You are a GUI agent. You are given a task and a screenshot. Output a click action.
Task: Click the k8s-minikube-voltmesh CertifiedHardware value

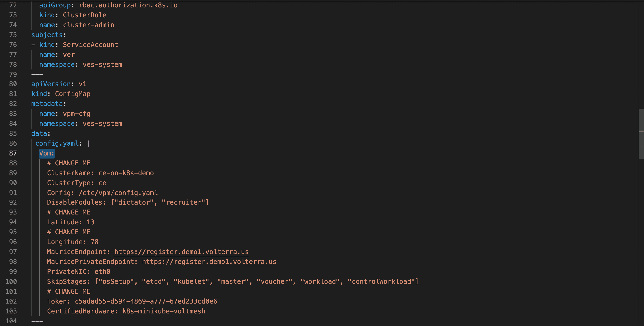point(164,311)
